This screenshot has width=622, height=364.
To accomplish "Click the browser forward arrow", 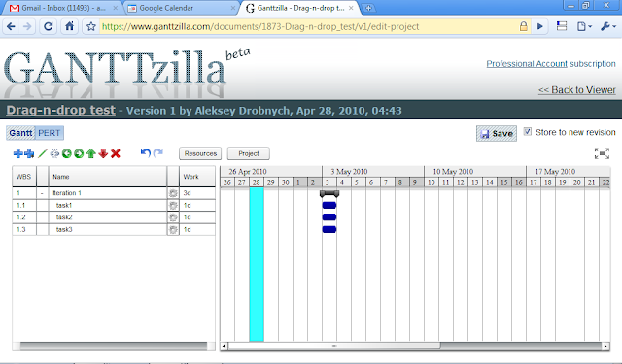I will [27, 26].
